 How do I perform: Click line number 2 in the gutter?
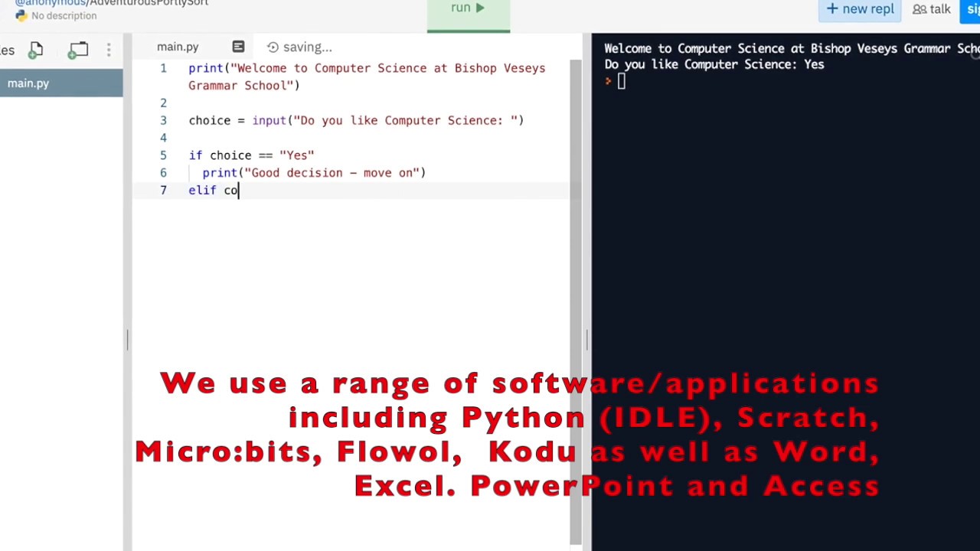coord(163,103)
